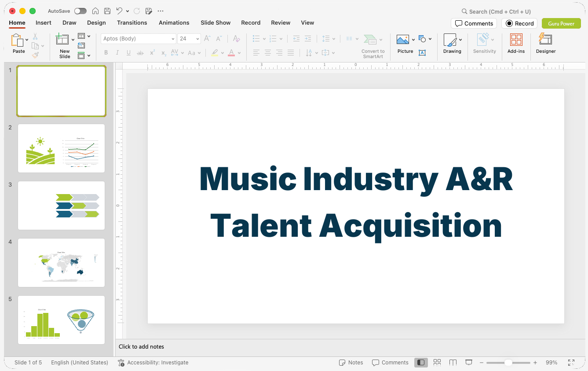Click Increase Font Size icon
The image size is (588, 371).
pos(207,39)
